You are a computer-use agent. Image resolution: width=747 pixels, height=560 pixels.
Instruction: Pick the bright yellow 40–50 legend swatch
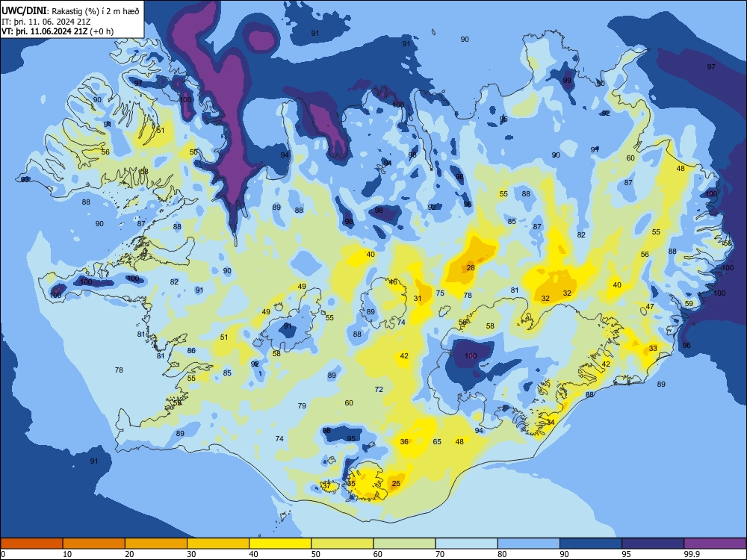(x=280, y=544)
